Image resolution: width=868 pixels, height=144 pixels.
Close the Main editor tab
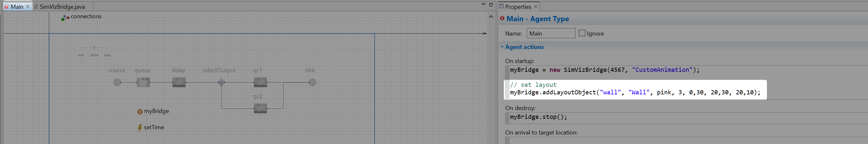28,7
